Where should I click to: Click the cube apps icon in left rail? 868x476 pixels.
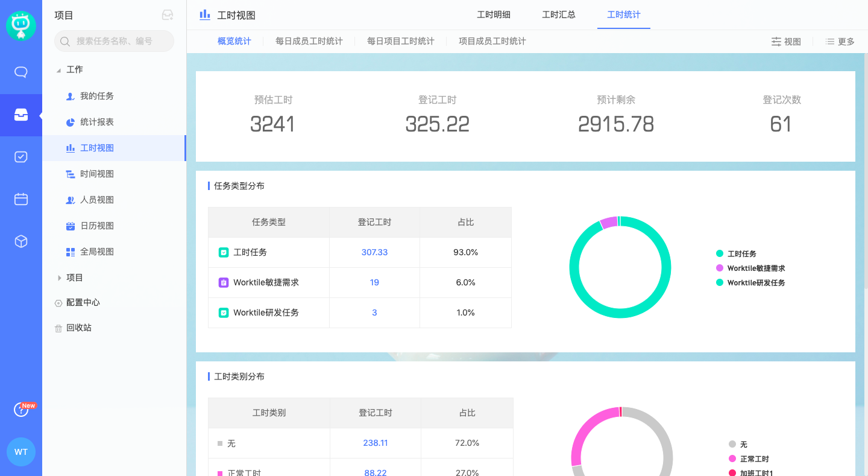(21, 241)
